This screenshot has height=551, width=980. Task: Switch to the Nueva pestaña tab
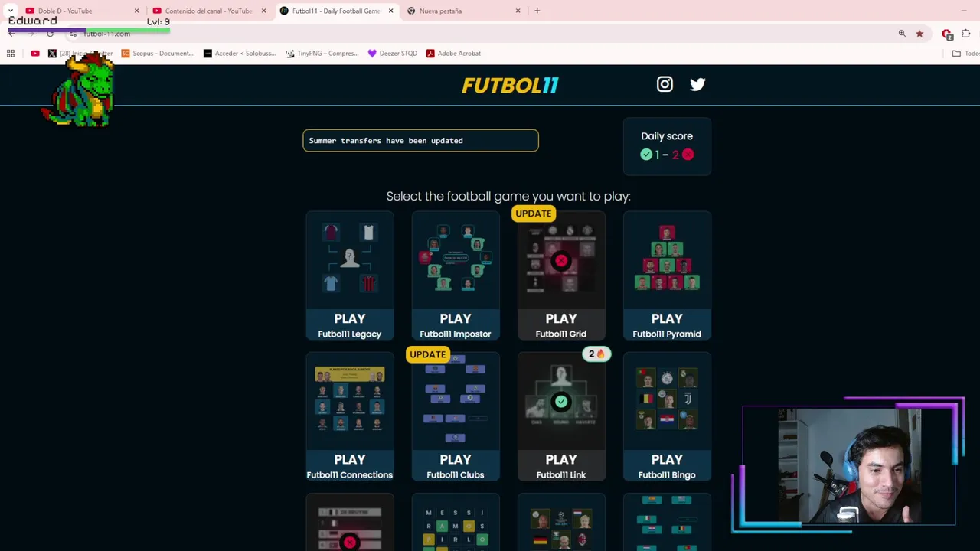tap(462, 11)
